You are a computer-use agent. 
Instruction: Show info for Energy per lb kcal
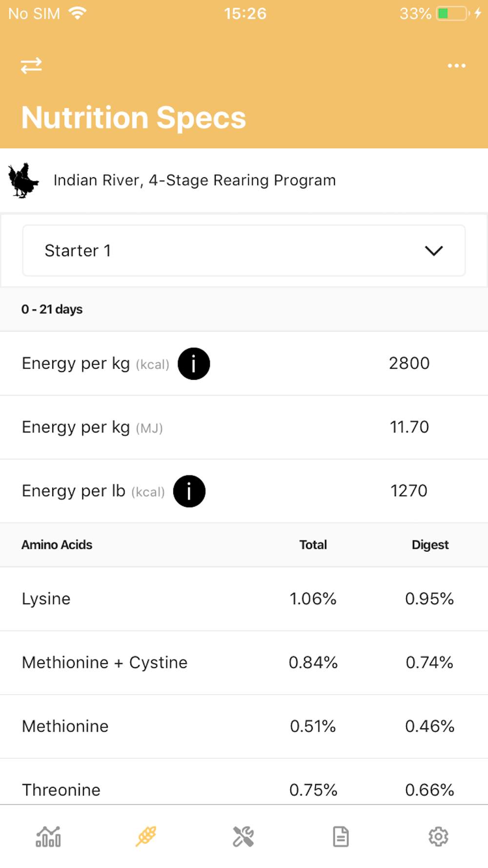point(189,491)
